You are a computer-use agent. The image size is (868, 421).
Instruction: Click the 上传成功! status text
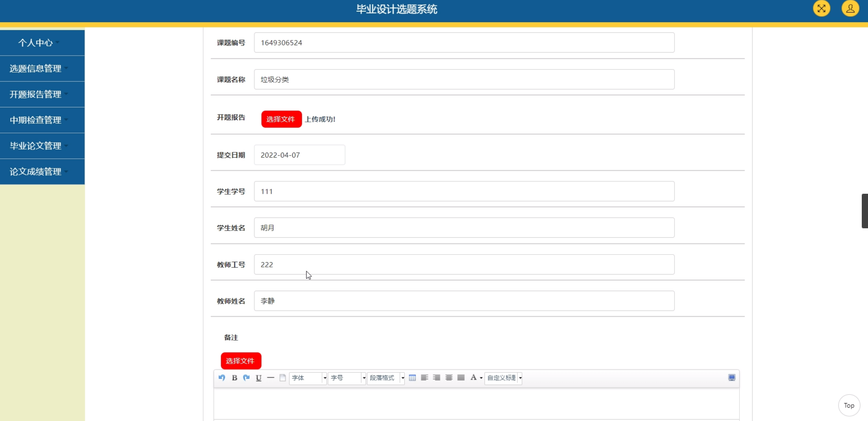[320, 119]
